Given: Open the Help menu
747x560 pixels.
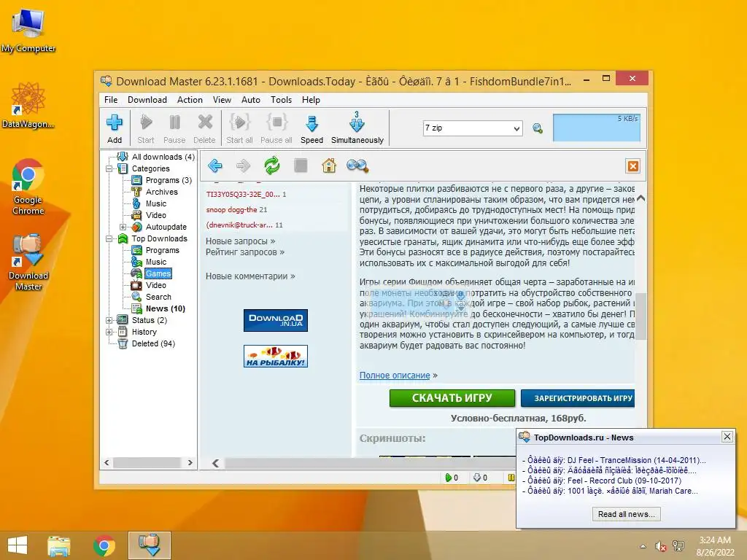Looking at the screenshot, I should click(311, 99).
